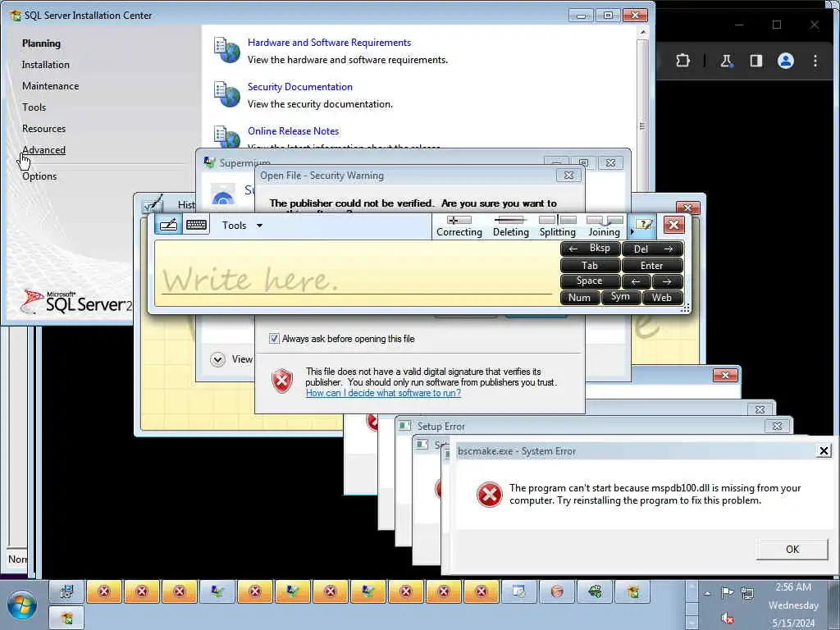Image resolution: width=840 pixels, height=630 pixels.
Task: Open the Splitting gesture demo
Action: (x=557, y=226)
